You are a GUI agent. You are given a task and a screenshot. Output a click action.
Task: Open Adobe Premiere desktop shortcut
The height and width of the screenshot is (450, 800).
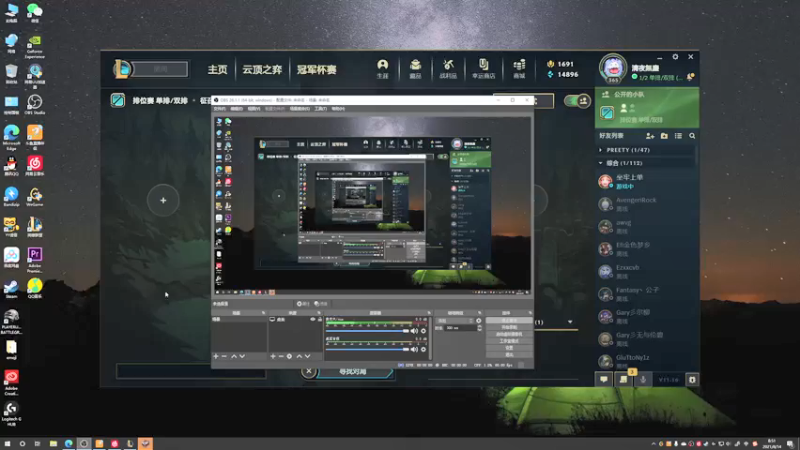click(x=35, y=259)
